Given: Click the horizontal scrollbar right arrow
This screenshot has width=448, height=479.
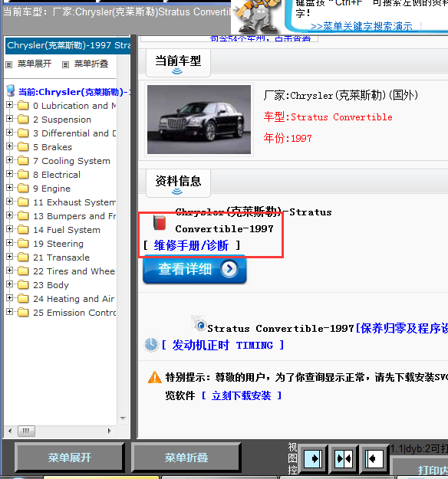Looking at the screenshot, I should 109,431.
